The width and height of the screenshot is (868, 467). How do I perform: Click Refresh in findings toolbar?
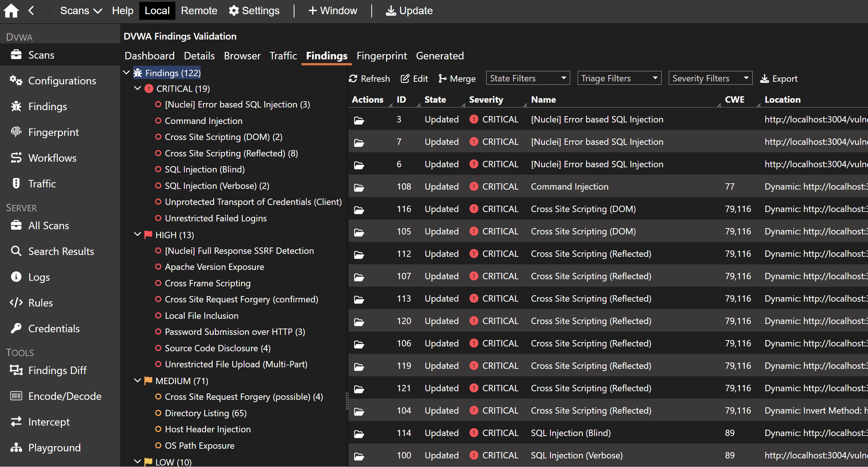369,79
